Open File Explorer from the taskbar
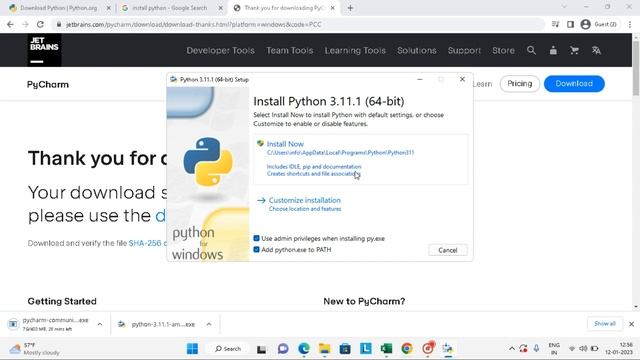Screen dimensions: 640x360 pos(324,349)
